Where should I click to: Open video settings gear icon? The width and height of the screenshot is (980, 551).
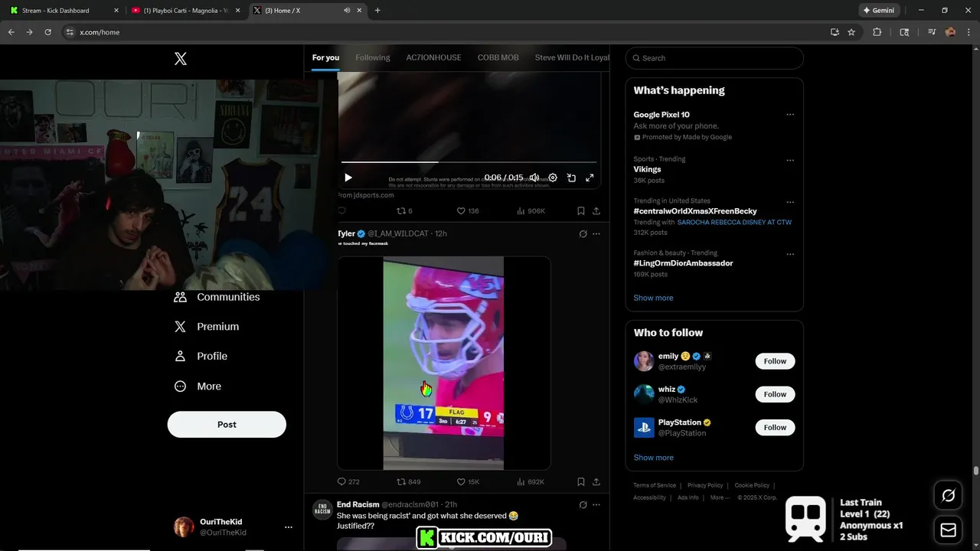point(553,178)
